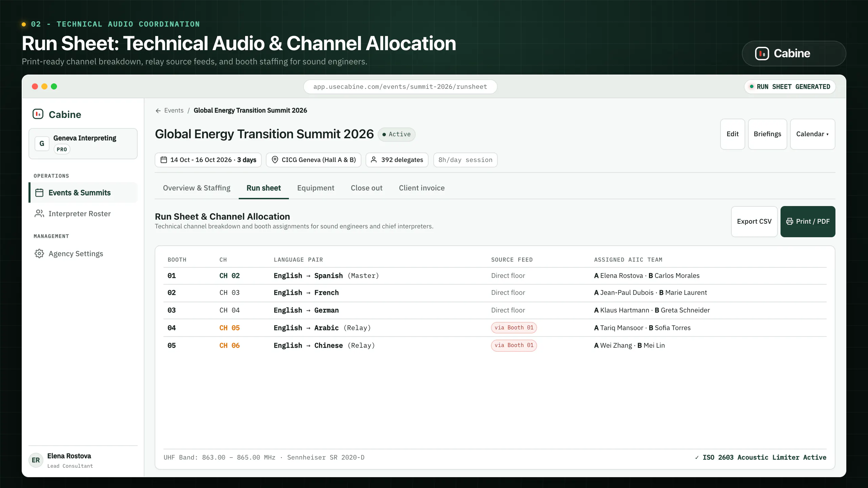
Task: Follow the Events breadcrumb link
Action: (x=174, y=110)
